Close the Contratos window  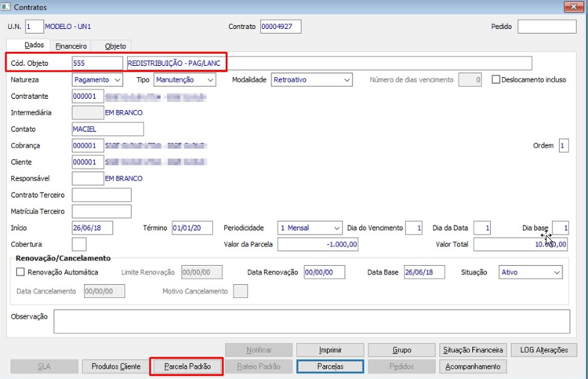573,6
